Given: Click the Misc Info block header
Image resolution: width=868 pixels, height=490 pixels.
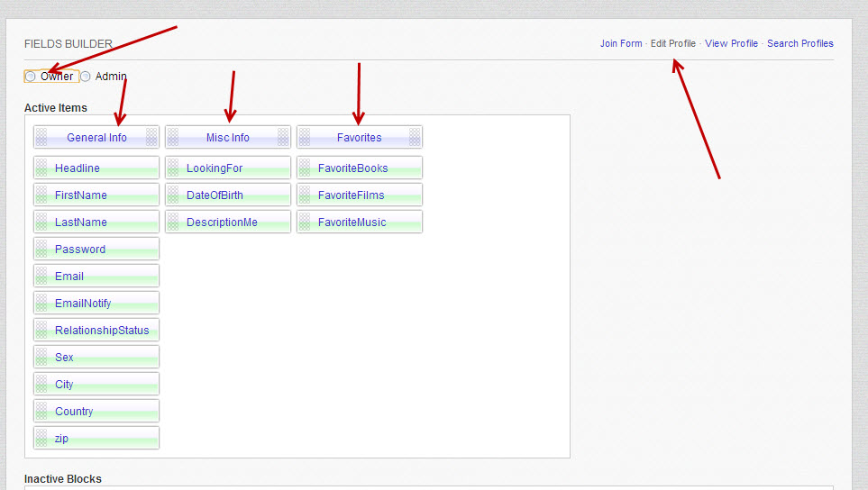Looking at the screenshot, I should [228, 138].
